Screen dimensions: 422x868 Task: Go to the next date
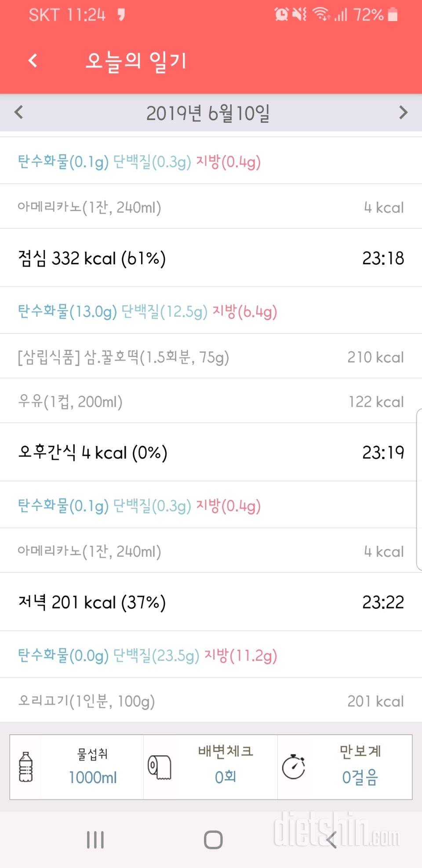[403, 113]
